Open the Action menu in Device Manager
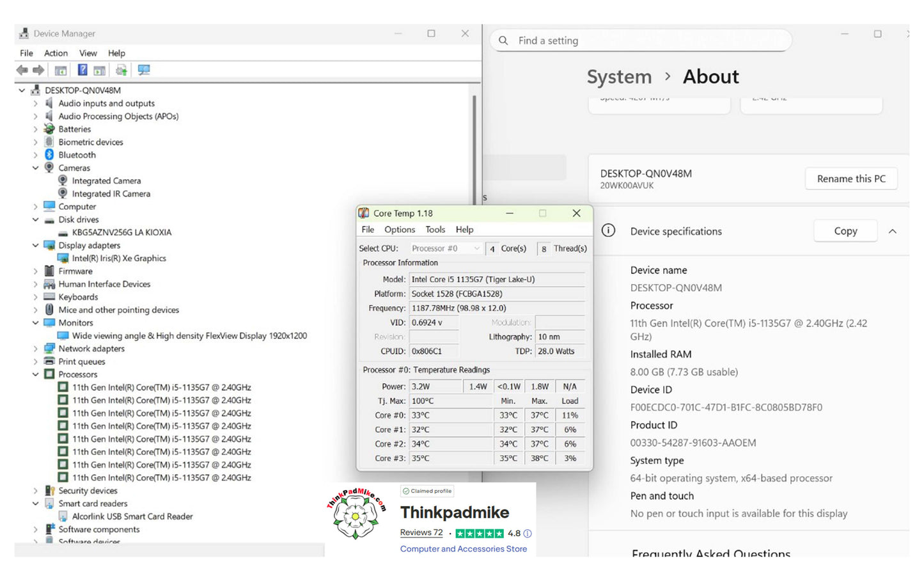The height and width of the screenshot is (581, 924). [x=56, y=53]
